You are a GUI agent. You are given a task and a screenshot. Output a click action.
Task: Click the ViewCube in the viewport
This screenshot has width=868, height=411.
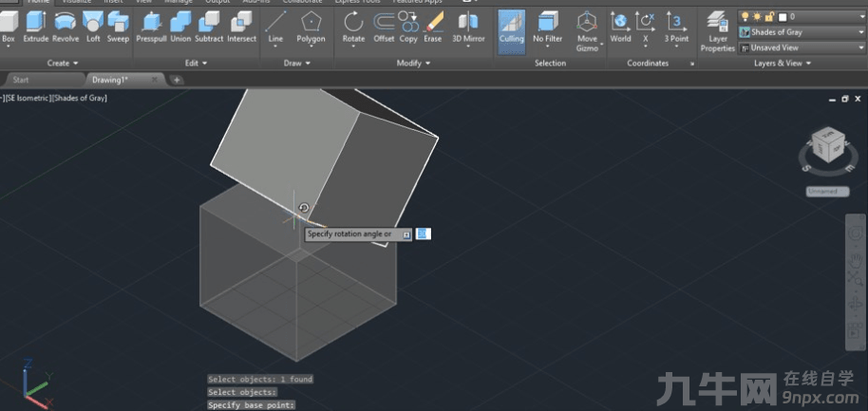tap(829, 145)
